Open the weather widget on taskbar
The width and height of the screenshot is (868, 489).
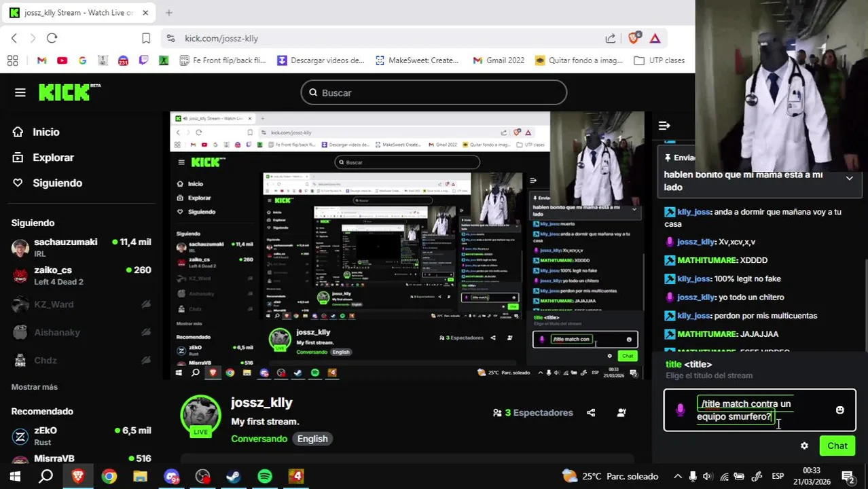coord(610,476)
